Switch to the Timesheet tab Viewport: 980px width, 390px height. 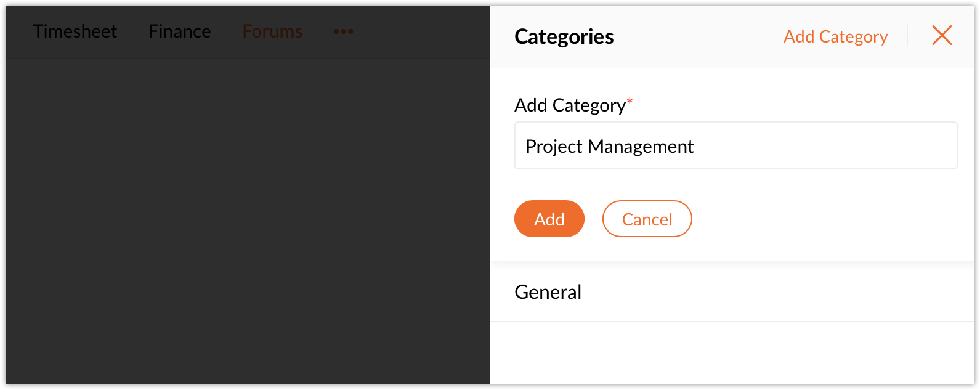coord(75,31)
